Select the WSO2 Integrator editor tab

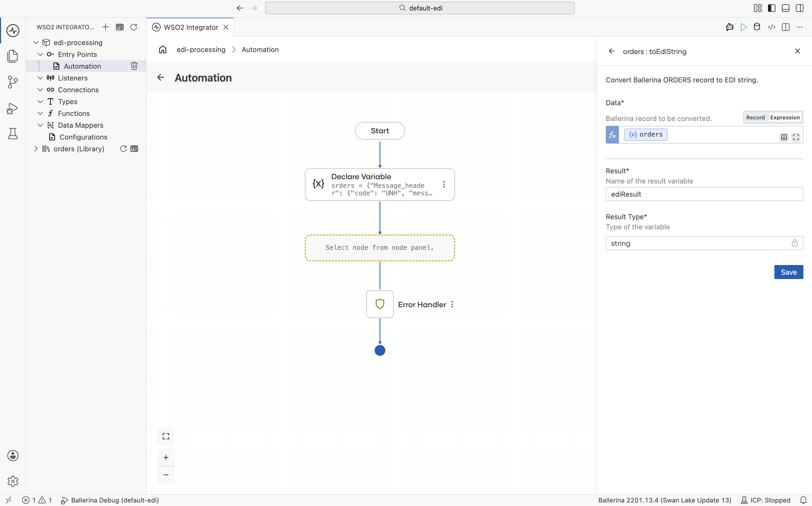tap(190, 27)
